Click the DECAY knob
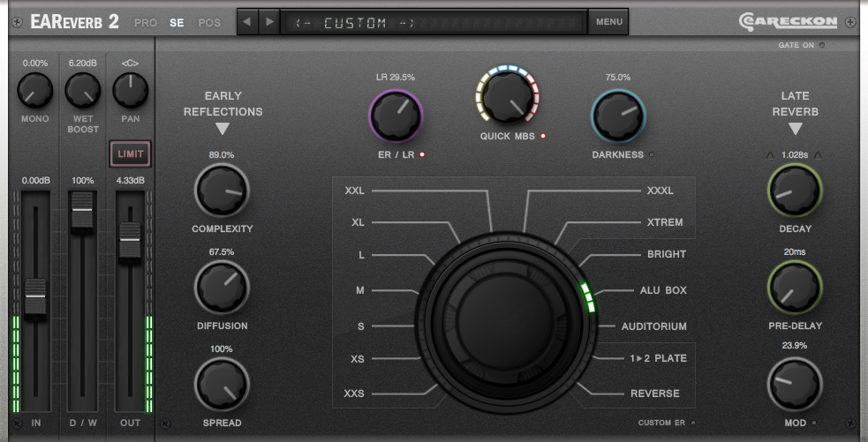 tap(795, 191)
